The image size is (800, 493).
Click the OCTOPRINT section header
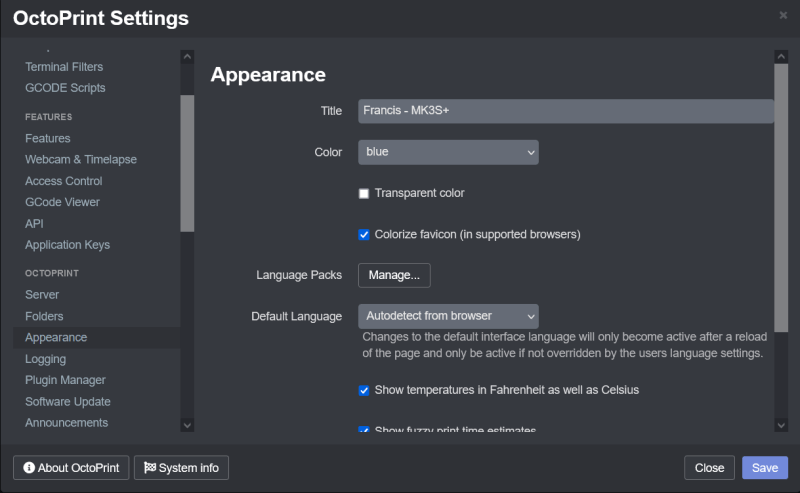(52, 273)
